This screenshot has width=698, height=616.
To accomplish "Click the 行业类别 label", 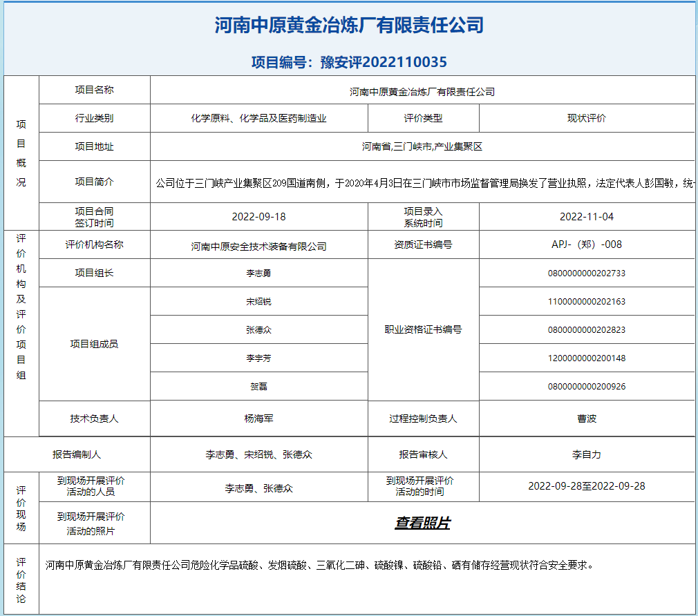I will click(x=95, y=118).
